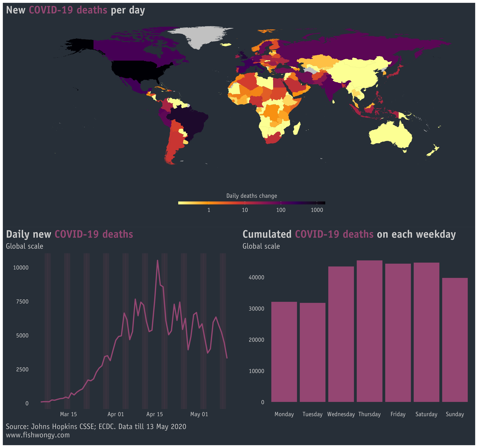Click the 'Wednesday' axis label

point(341,414)
